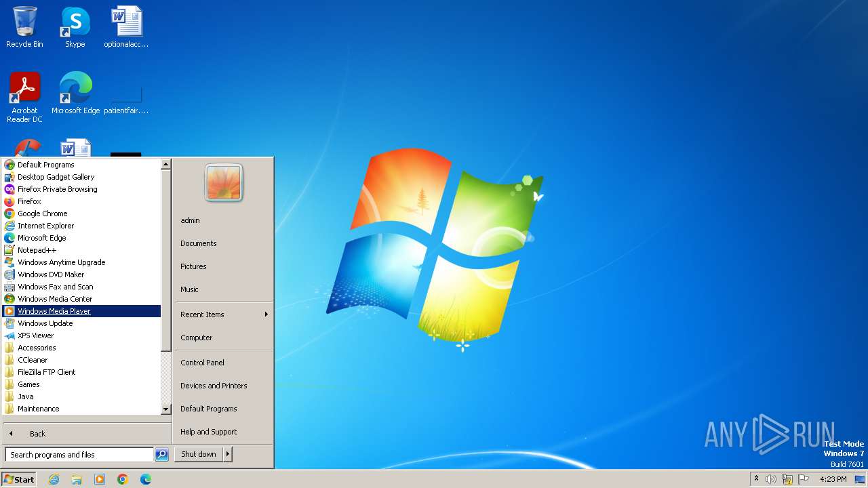The height and width of the screenshot is (488, 868).
Task: Open Computer from the Start menu
Action: pos(224,338)
